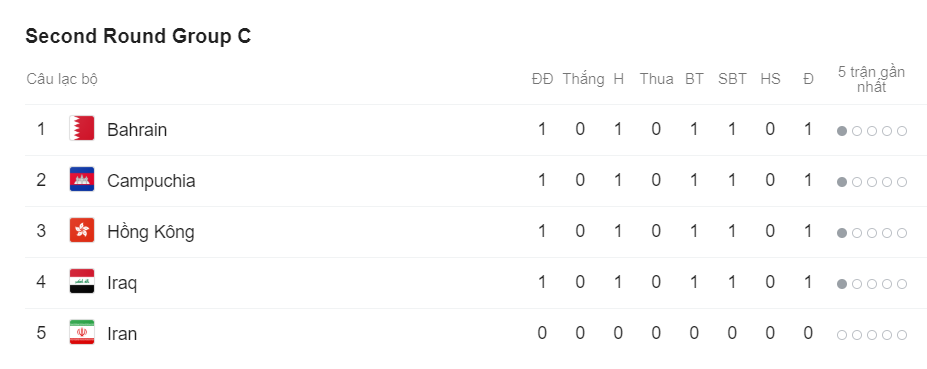Click the Second Round Group C heading
The image size is (927, 369).
pos(138,36)
